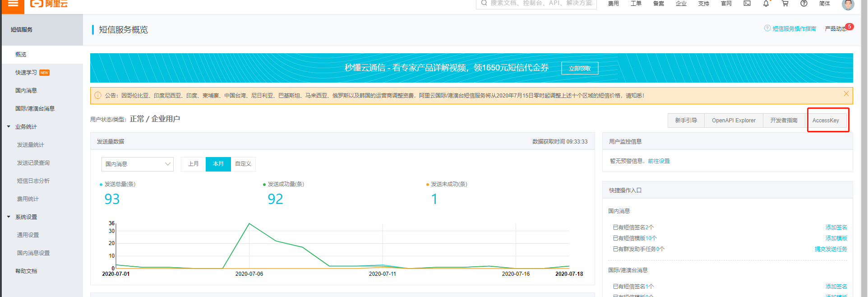Collapse the 业务统计 sidebar group
The width and height of the screenshot is (868, 297).
click(x=9, y=126)
